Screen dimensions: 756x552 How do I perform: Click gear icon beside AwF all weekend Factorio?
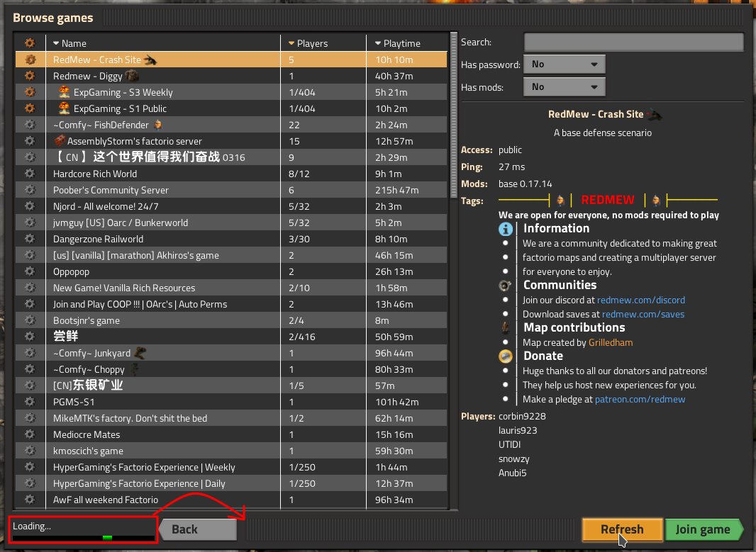point(30,500)
